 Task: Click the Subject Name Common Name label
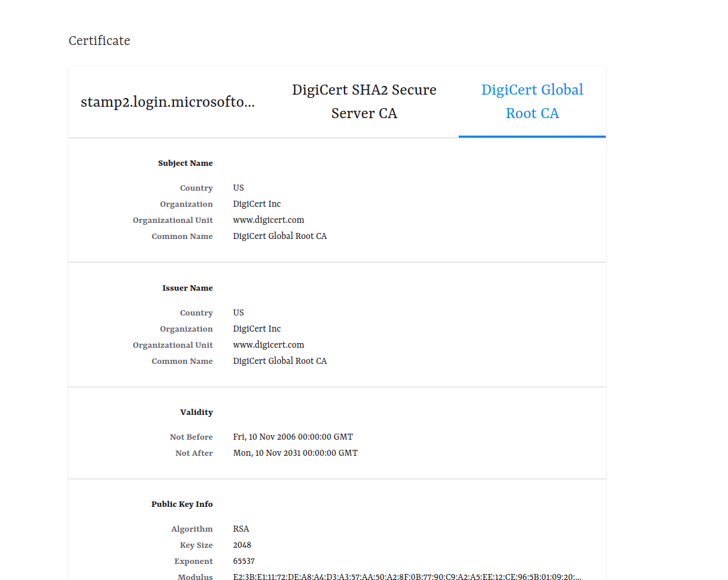(x=182, y=236)
